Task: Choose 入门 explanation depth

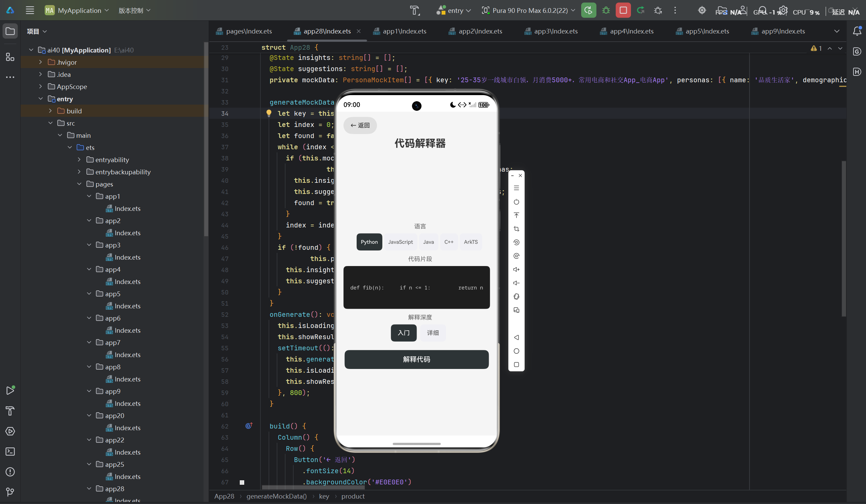Action: (403, 333)
